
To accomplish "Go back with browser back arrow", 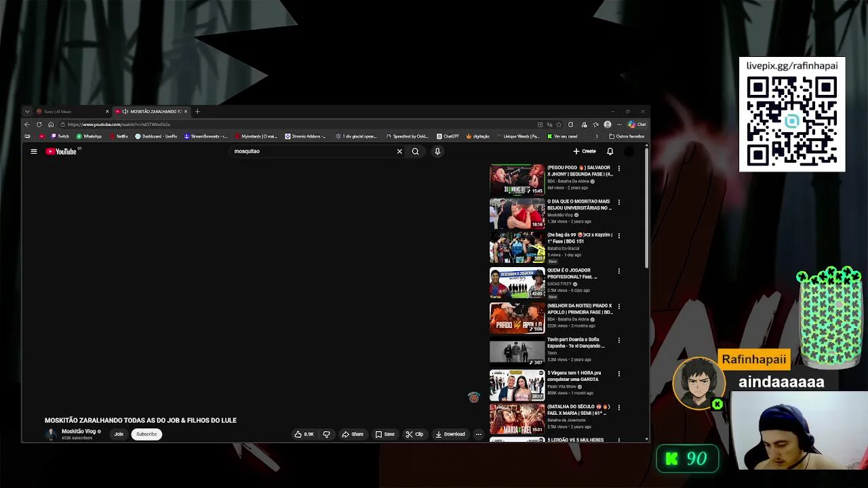I will tap(27, 125).
